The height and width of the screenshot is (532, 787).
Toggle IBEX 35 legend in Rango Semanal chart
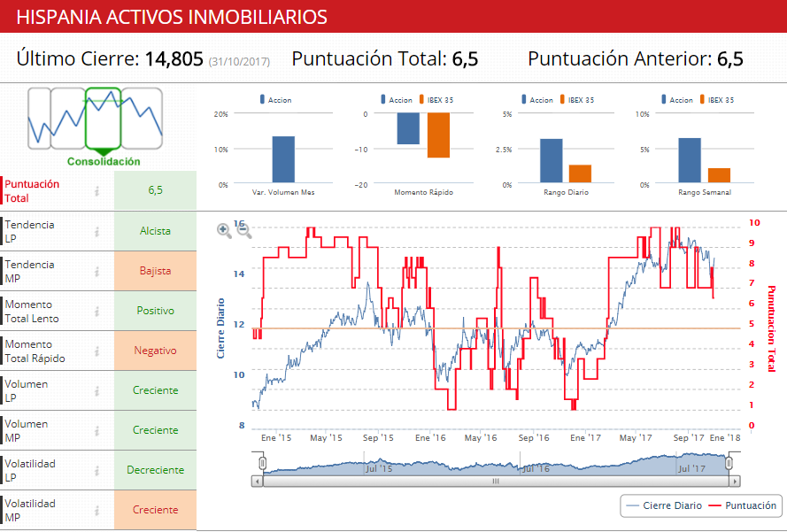pos(717,100)
